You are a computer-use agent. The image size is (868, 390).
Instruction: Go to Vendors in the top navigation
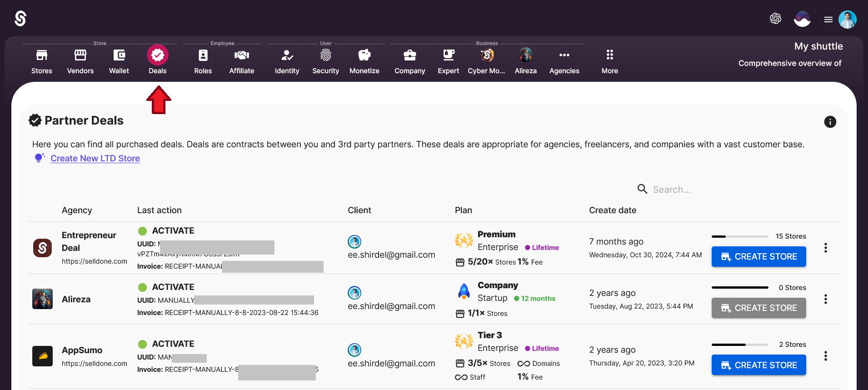coord(80,61)
